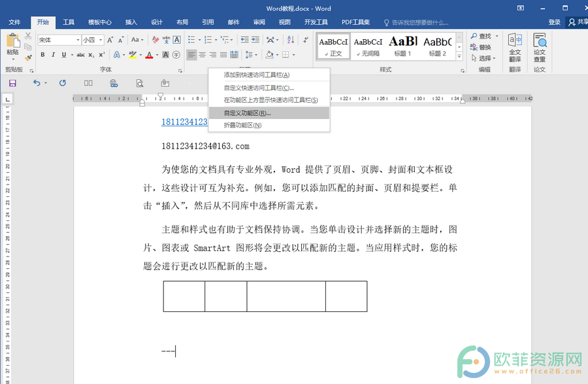Click the Replace command
The width and height of the screenshot is (588, 384).
click(x=481, y=47)
